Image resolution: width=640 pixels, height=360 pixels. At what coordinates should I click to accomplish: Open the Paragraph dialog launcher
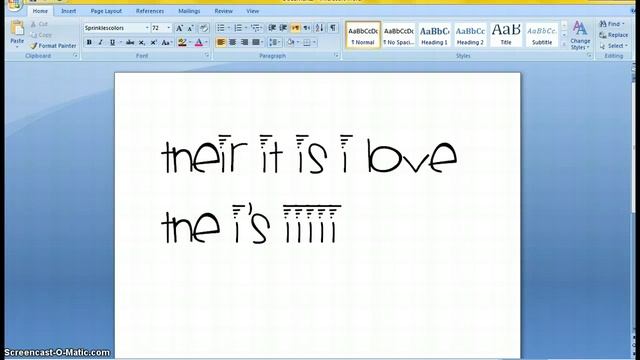tap(337, 55)
